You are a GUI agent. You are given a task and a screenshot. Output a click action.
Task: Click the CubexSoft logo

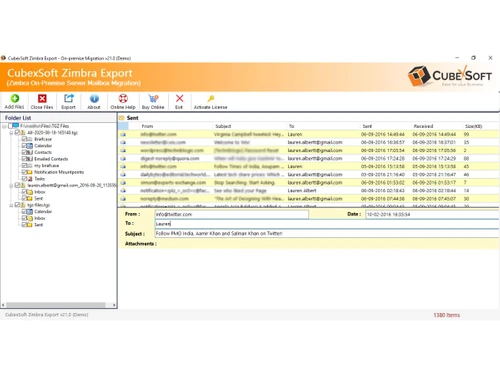click(450, 76)
